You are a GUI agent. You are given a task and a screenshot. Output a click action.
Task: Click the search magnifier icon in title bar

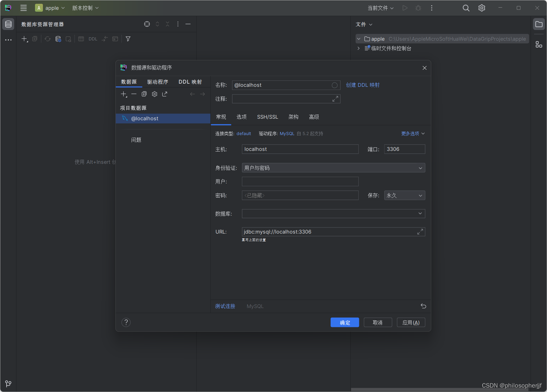(x=466, y=8)
